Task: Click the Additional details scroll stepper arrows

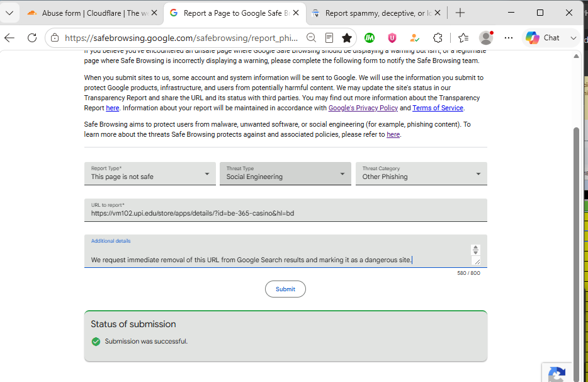Action: 475,250
